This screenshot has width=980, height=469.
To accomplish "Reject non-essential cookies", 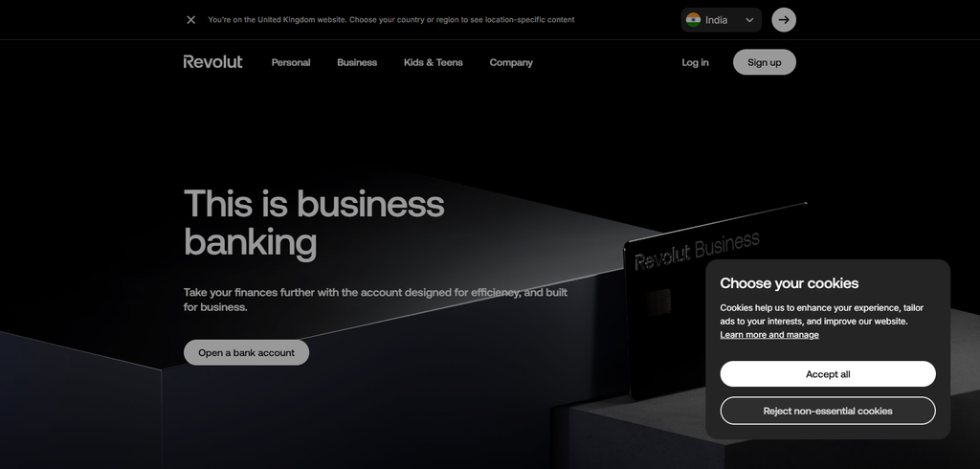I will [828, 411].
